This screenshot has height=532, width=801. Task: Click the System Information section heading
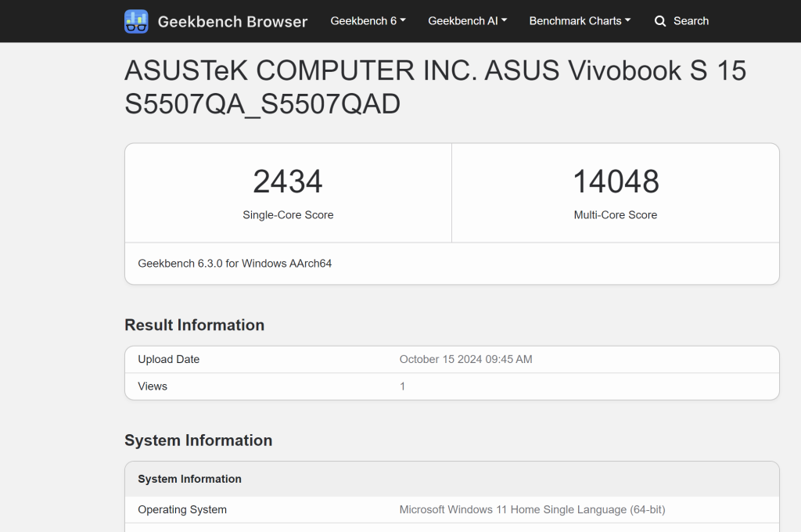198,440
